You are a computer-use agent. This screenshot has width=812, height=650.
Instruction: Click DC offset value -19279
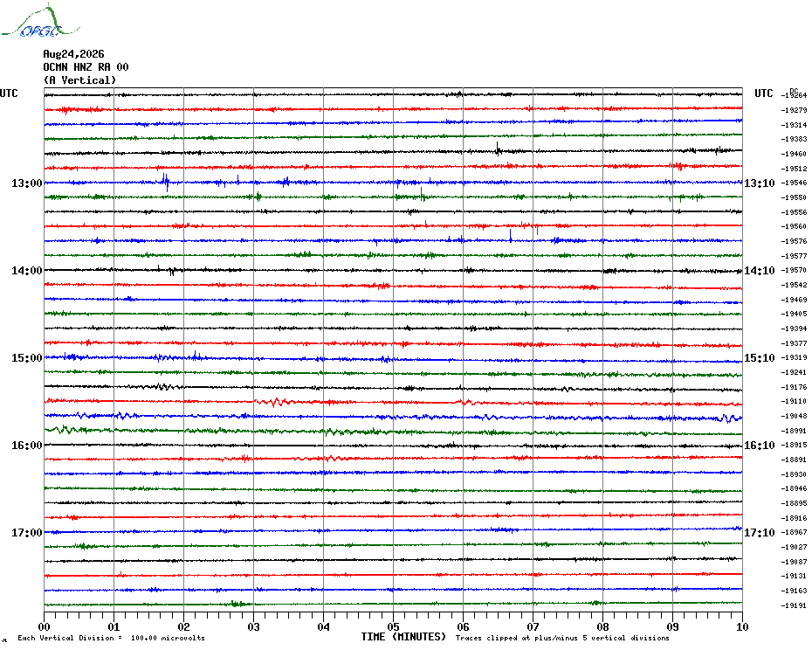click(x=794, y=110)
